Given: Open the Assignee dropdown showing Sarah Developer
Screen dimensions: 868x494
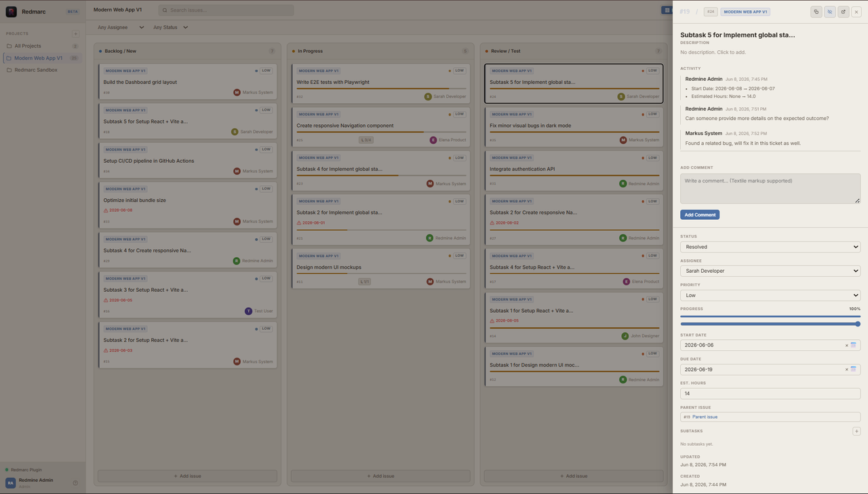Looking at the screenshot, I should tap(770, 271).
